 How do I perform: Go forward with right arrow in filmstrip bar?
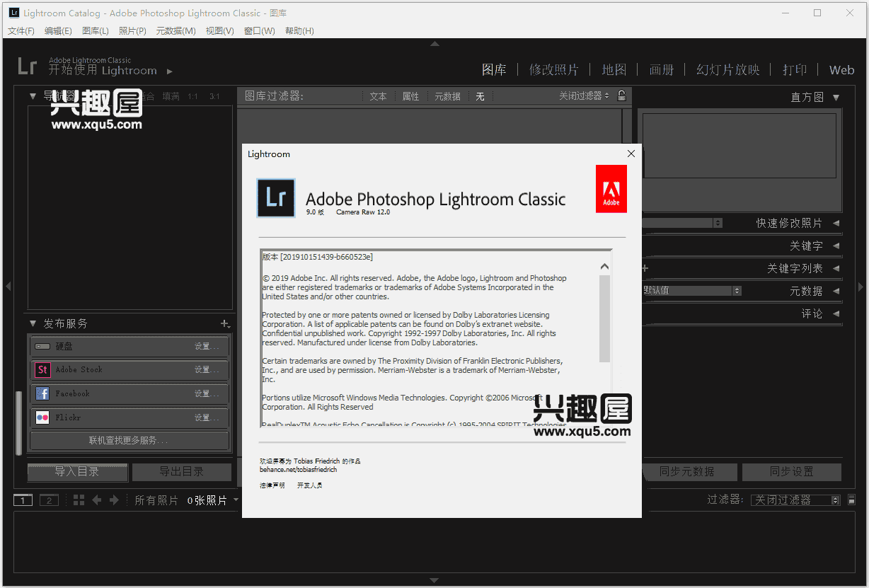click(x=114, y=500)
